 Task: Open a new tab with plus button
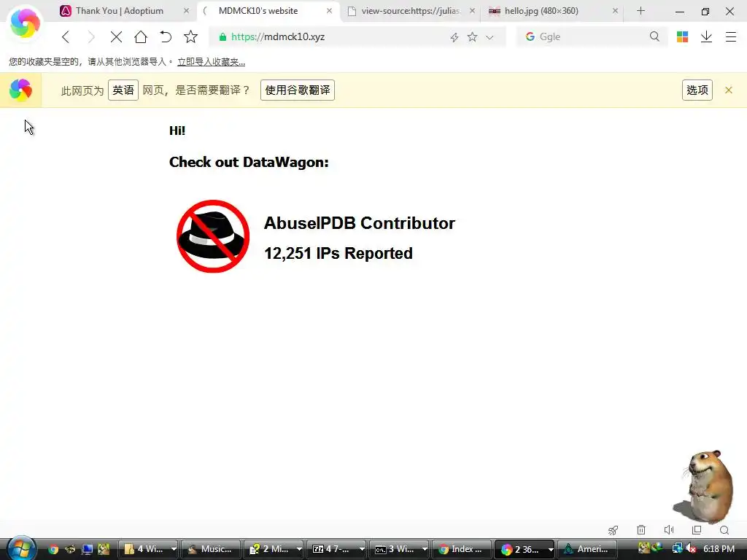click(640, 10)
